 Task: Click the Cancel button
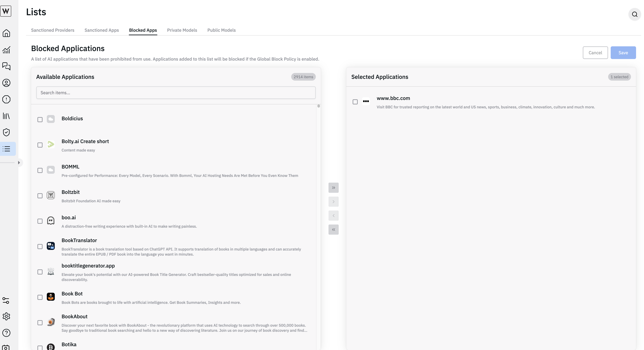click(x=595, y=53)
